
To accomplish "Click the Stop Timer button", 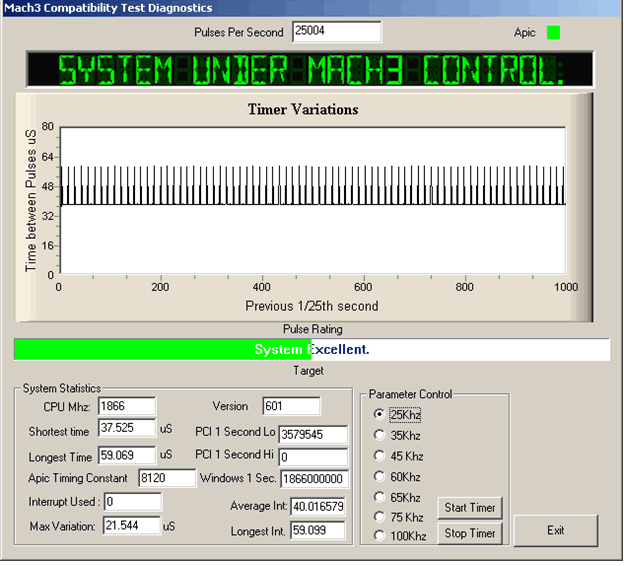I will point(470,533).
